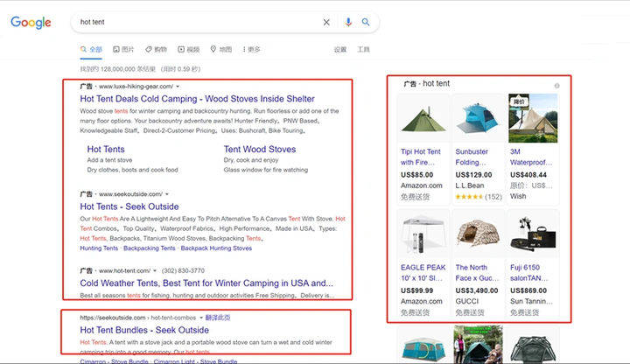Open 'Hot Tents - Seek Outside' ad title

point(129,206)
